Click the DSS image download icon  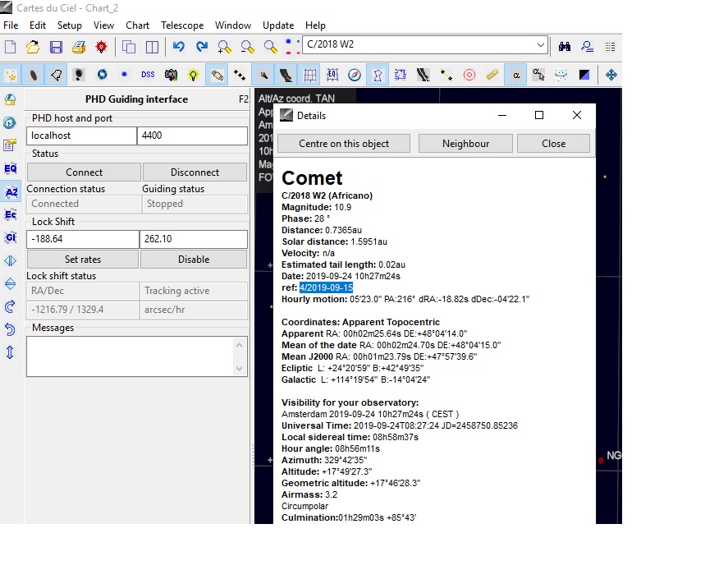tap(148, 74)
